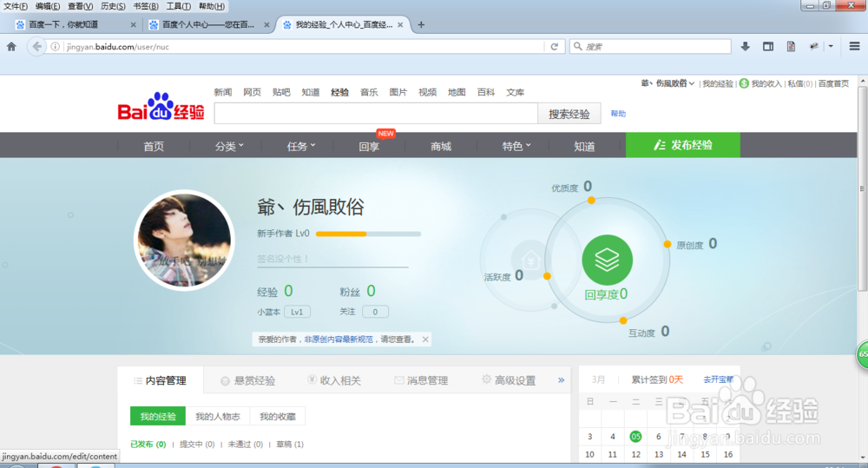
Task: Open the 工具(T) menu
Action: (x=178, y=6)
